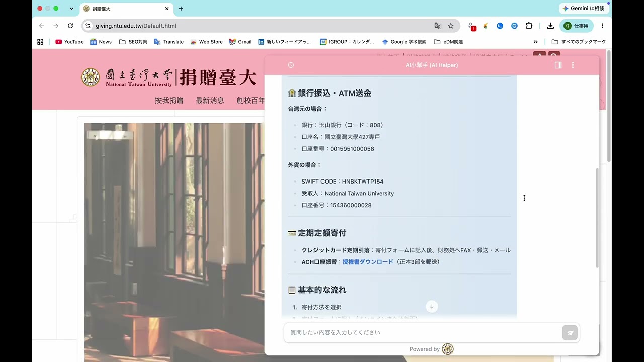Viewport: 644px width, 362px height.
Task: Open 授権書ダウンロード link
Action: click(368, 262)
